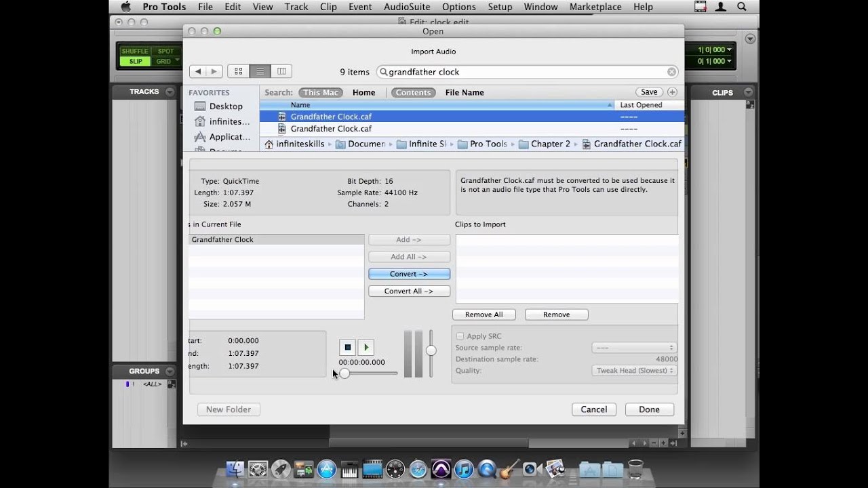Launch Pro Tools from the Dock
This screenshot has height=488, width=868.
441,469
